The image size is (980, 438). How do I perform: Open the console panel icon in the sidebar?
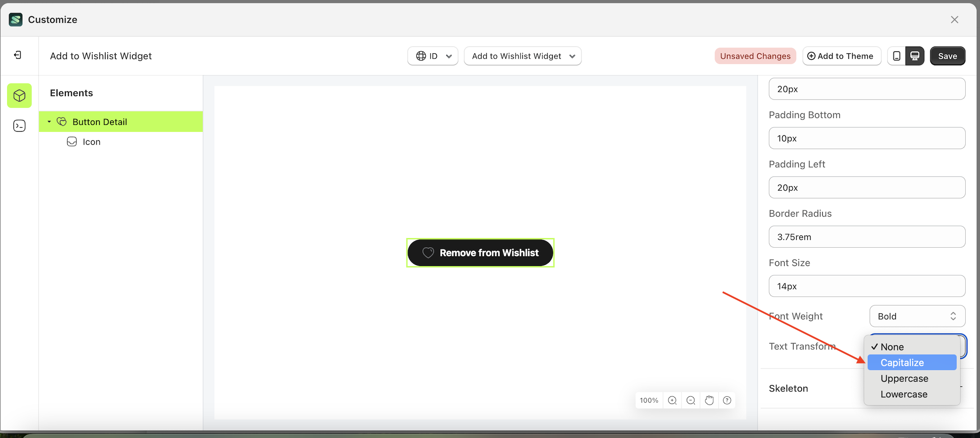tap(19, 126)
